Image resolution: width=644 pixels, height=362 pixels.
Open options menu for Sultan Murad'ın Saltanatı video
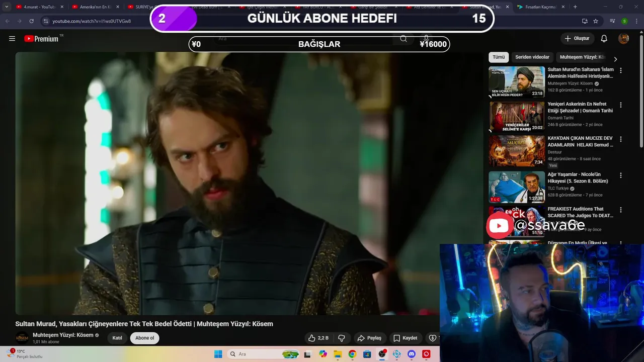pyautogui.click(x=621, y=71)
